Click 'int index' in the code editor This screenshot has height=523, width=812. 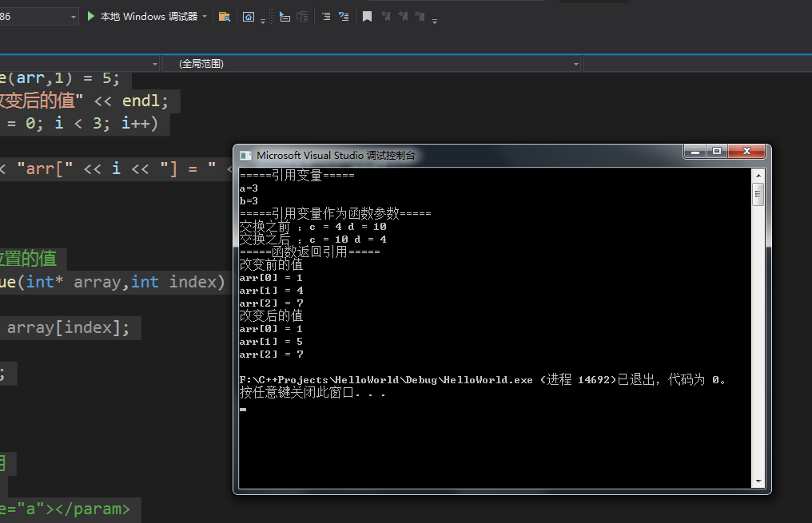tap(174, 282)
